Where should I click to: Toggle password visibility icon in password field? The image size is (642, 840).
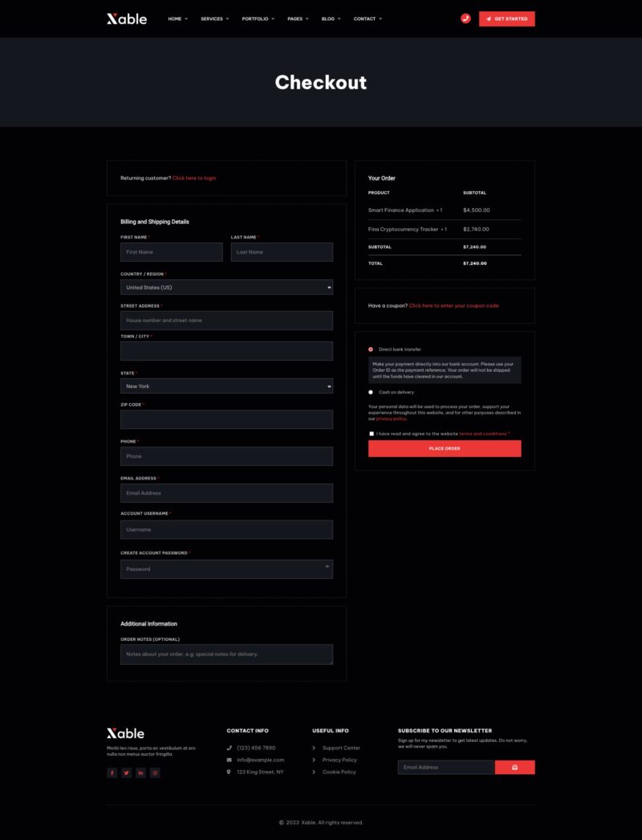pyautogui.click(x=327, y=567)
